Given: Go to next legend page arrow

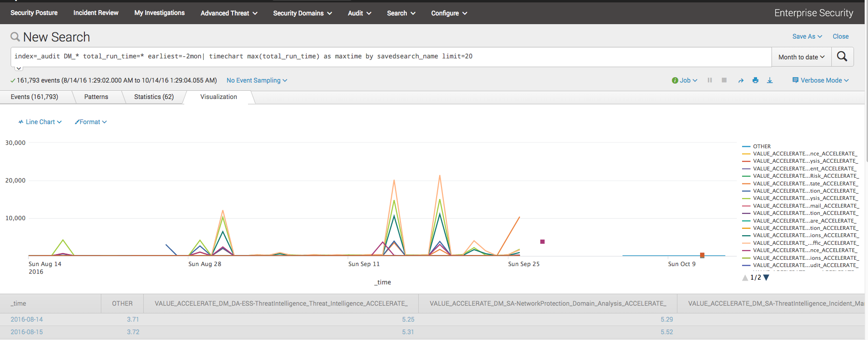Looking at the screenshot, I should coord(766,278).
